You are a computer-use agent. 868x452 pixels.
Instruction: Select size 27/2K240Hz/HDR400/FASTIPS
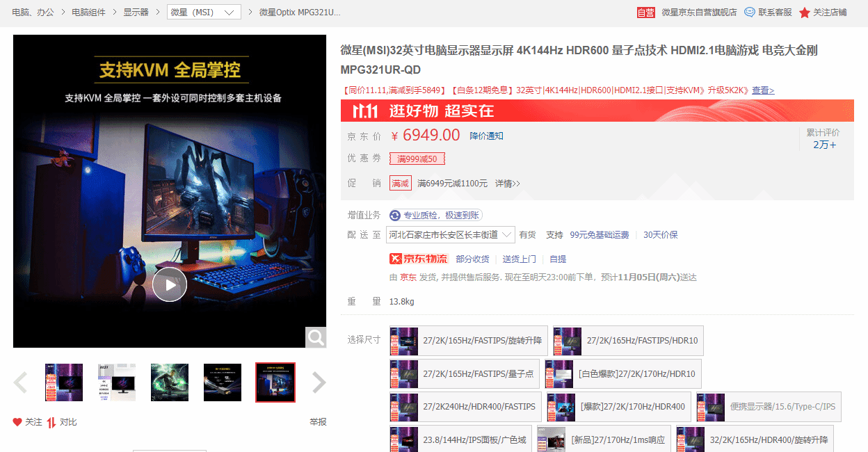tap(465, 407)
